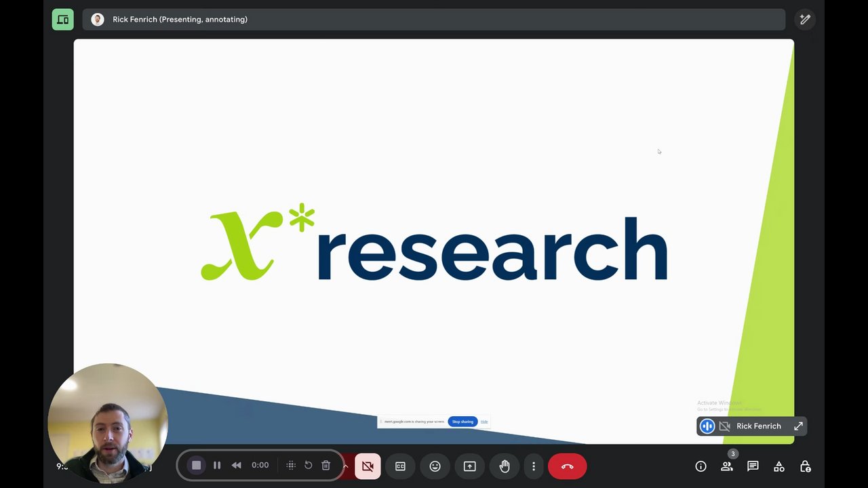
Task: Expand Rick Fenrich's tile with arrows icon
Action: coord(798,426)
